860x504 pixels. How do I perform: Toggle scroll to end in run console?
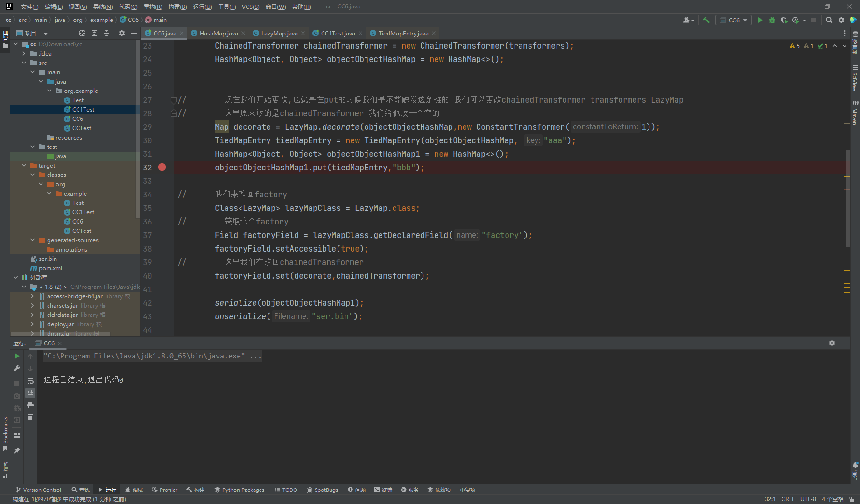30,392
